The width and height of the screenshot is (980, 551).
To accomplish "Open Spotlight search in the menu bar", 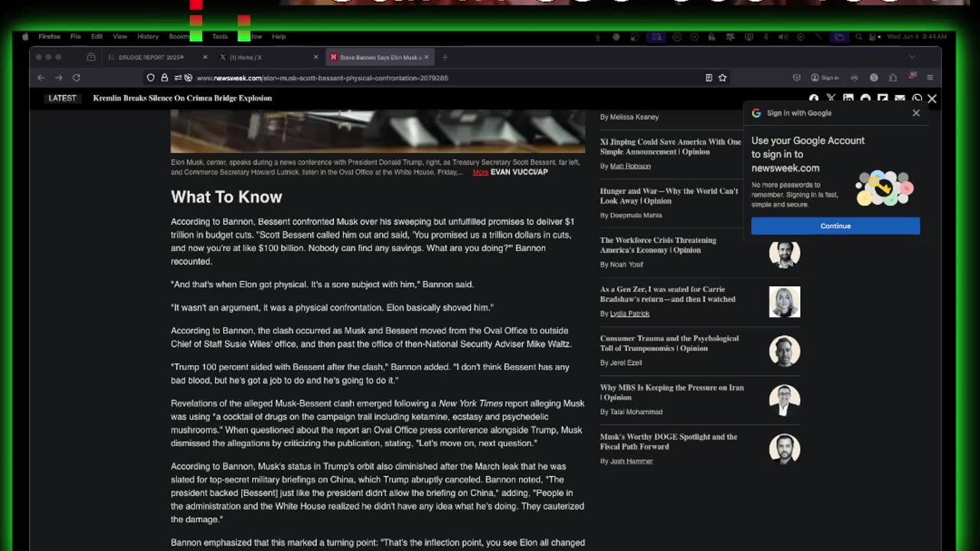I will [x=858, y=37].
